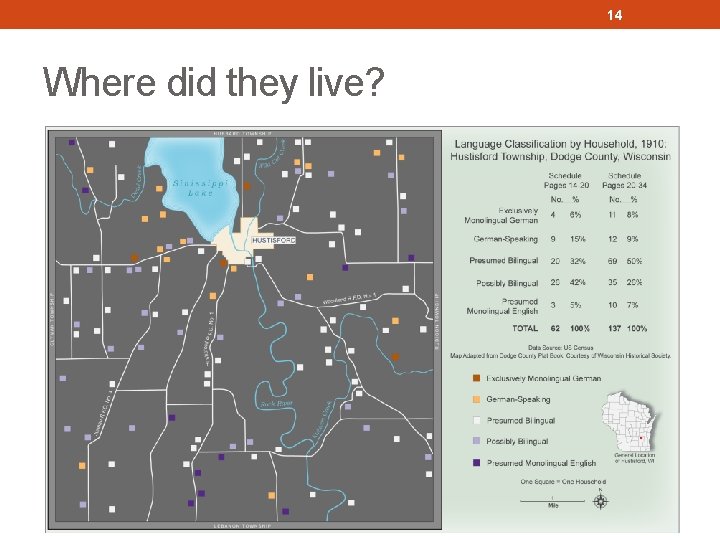
Task: Click the 'Exclusively Monolingual German' legend text
Action: [544, 378]
